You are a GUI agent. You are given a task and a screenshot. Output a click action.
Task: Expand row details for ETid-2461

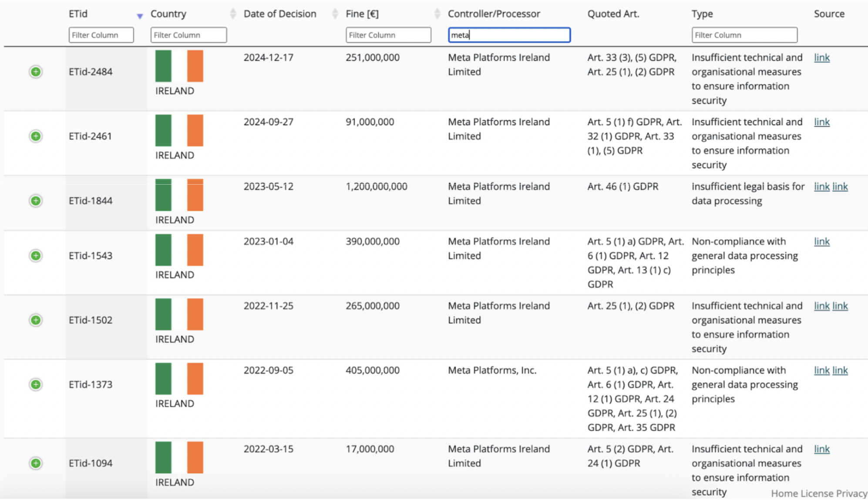pyautogui.click(x=36, y=136)
